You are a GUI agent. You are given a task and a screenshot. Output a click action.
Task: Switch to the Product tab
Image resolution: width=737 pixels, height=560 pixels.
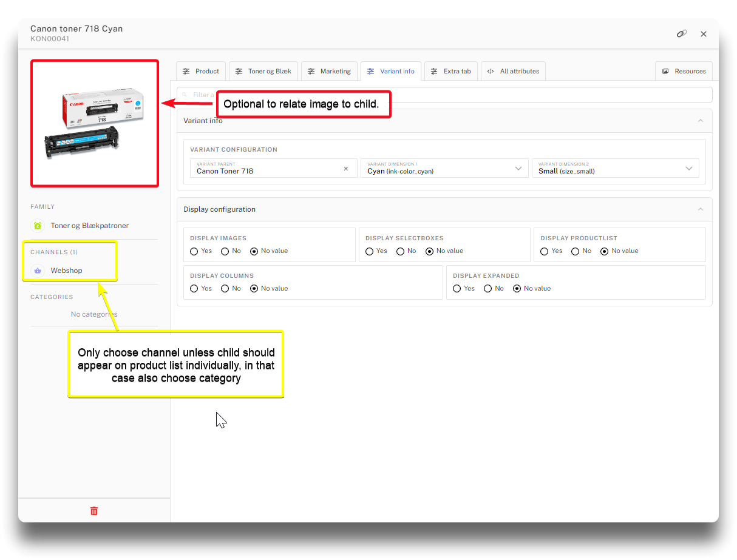(x=201, y=71)
